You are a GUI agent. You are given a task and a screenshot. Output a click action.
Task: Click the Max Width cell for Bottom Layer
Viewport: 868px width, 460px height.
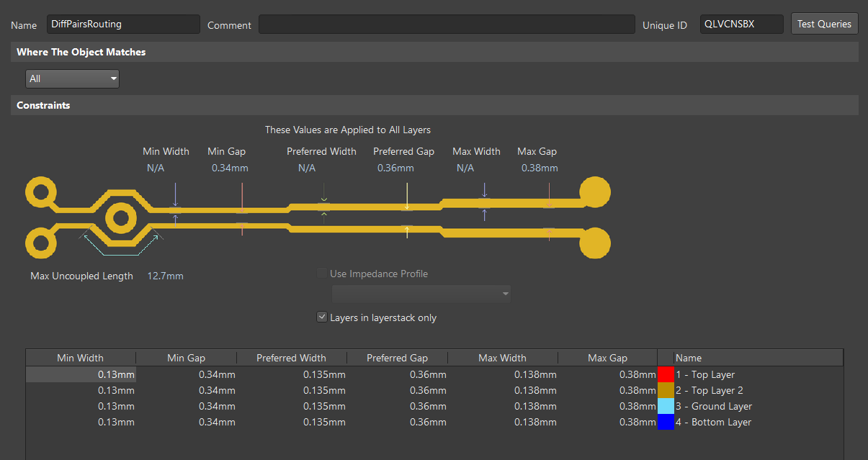(x=503, y=422)
